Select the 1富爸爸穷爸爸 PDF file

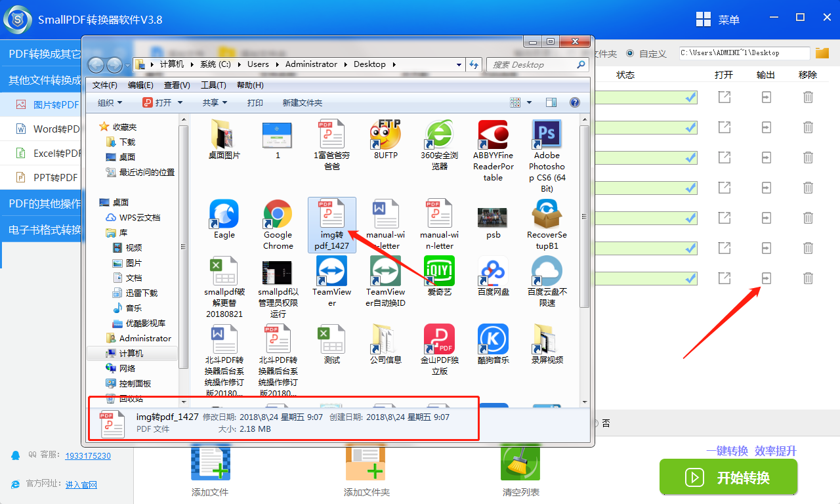pos(332,146)
